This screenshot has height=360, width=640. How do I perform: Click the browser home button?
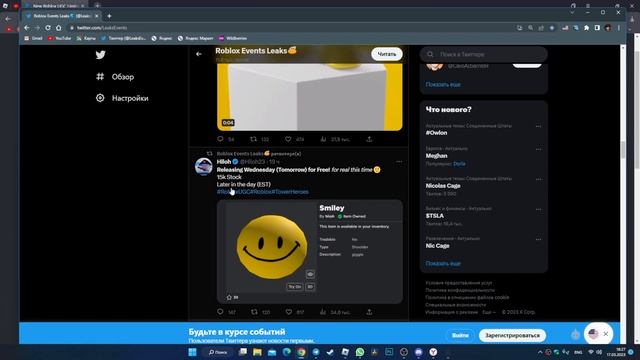tap(58, 28)
